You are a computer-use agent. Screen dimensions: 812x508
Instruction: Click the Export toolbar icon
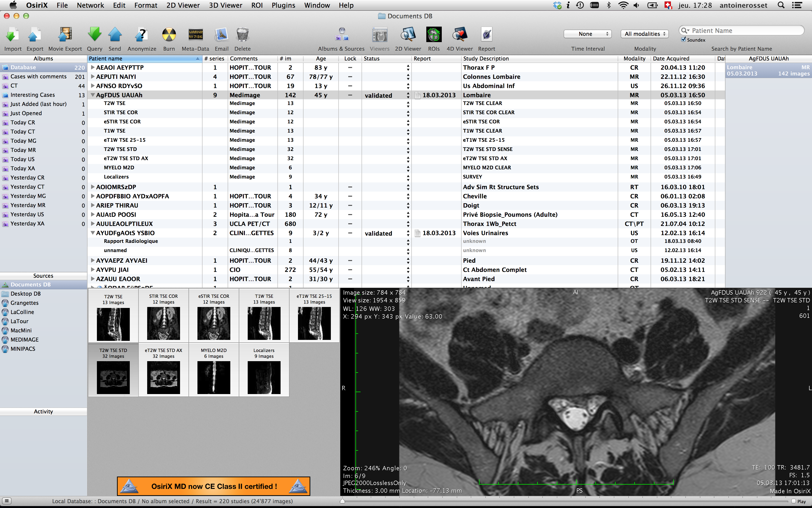pyautogui.click(x=35, y=35)
